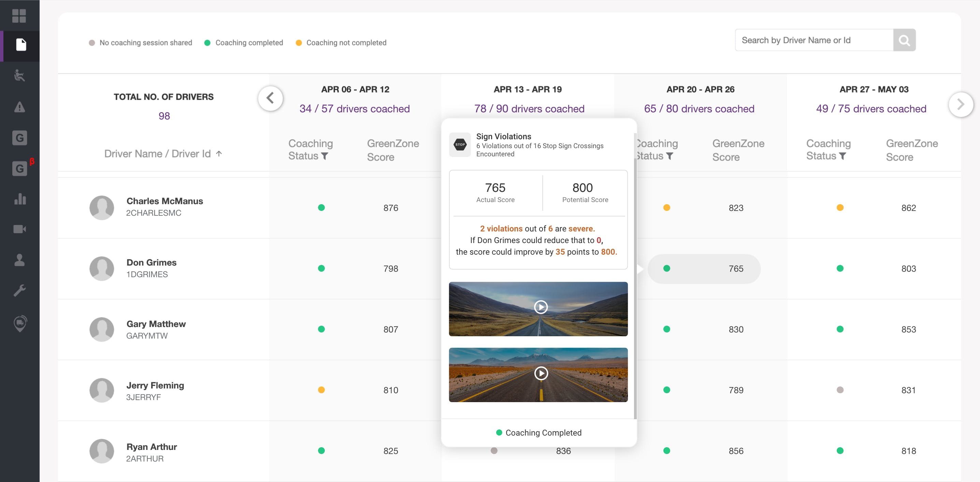Click the wrench settings sidebar icon

(19, 290)
